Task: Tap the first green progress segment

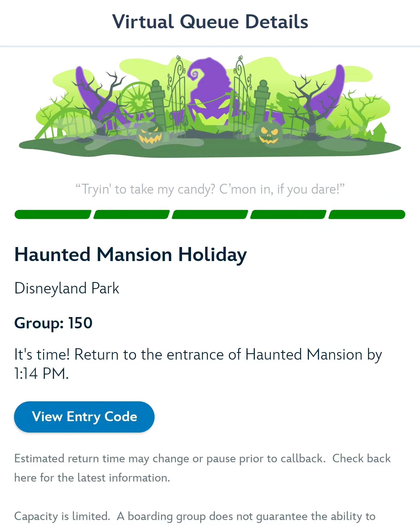Action: [x=53, y=214]
